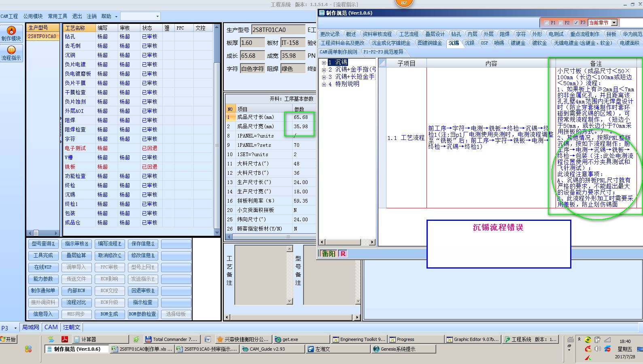
Task: Open the volume speaker tray icon
Action: click(598, 349)
